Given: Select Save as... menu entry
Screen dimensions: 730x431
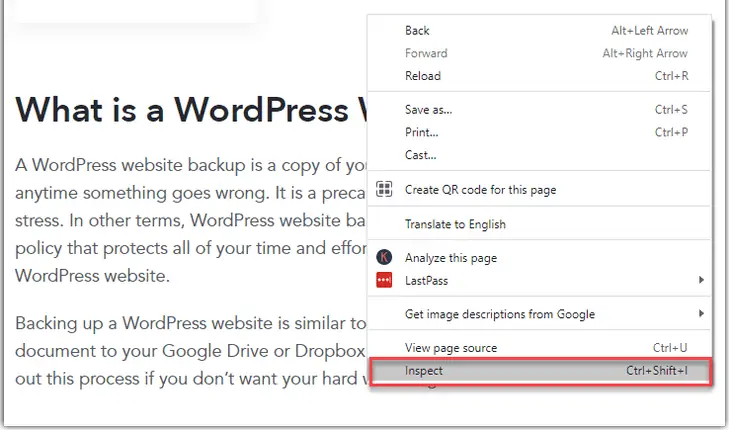Looking at the screenshot, I should point(539,110).
